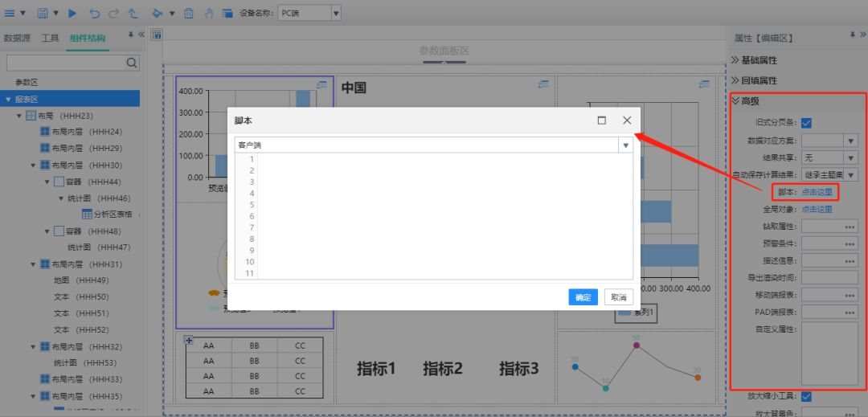Maximize the 脚本 dialog window
Screen dimensions: 868x417
(602, 121)
